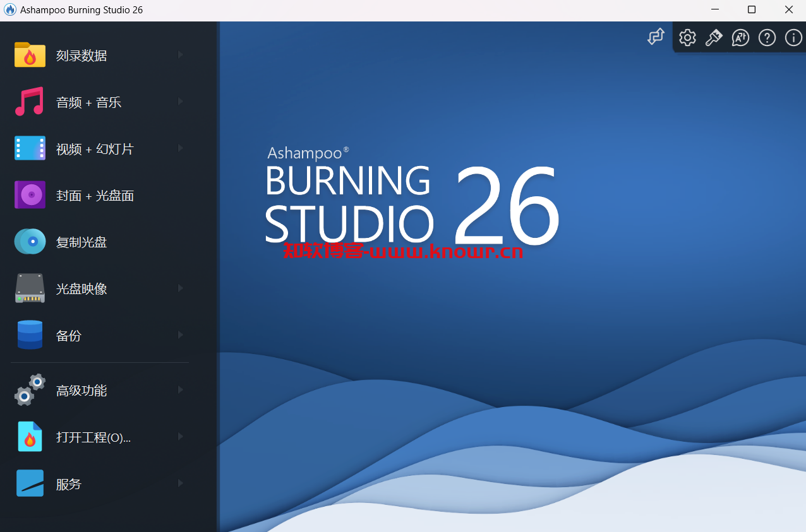The width and height of the screenshot is (806, 532).
Task: Expand the 刻录数据 submenu arrow
Action: (180, 55)
